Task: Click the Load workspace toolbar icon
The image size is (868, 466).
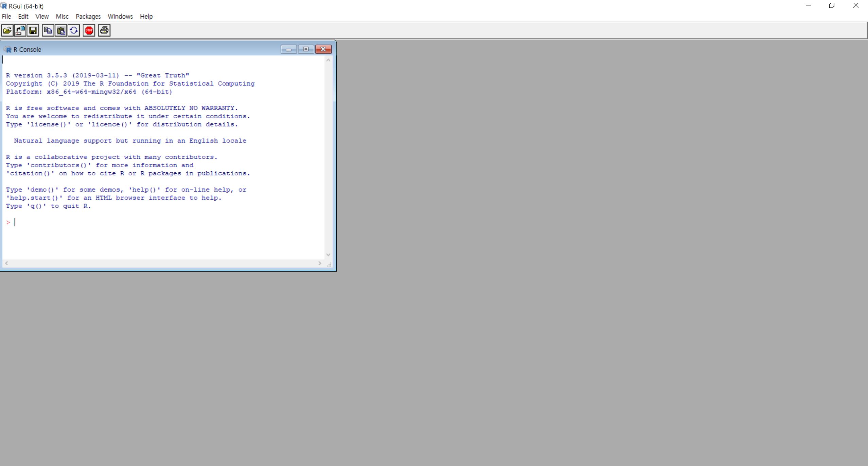Action: [x=20, y=31]
